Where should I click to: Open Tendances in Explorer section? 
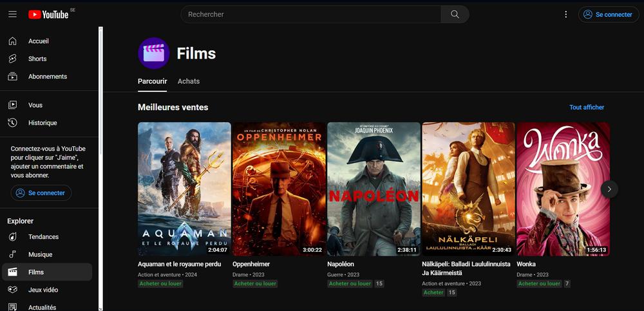coord(43,237)
